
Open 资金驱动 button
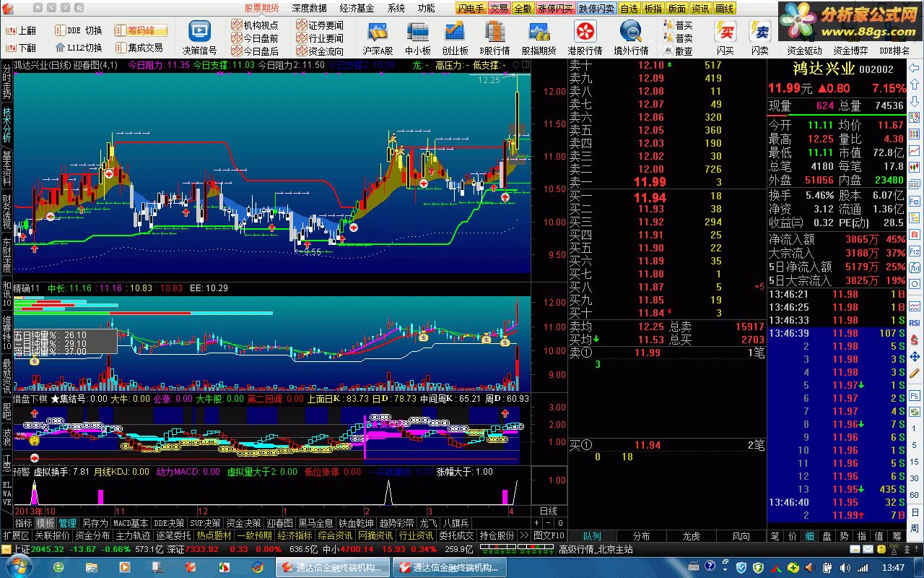point(804,51)
